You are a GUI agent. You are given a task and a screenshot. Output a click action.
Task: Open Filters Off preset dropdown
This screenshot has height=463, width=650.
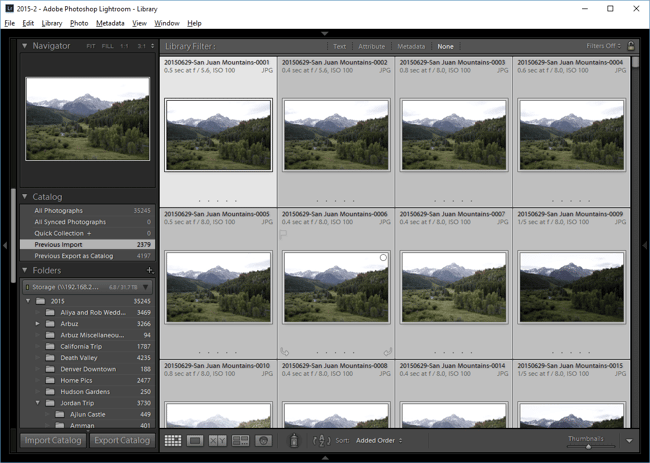603,46
